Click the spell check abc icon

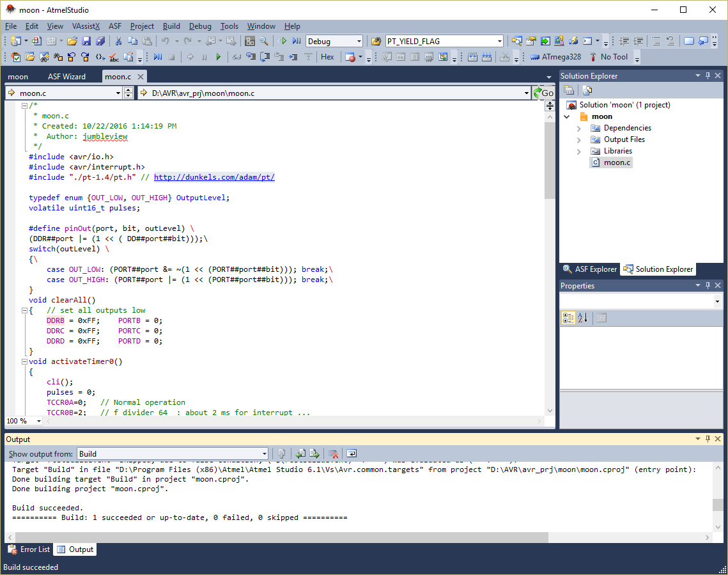[x=114, y=57]
